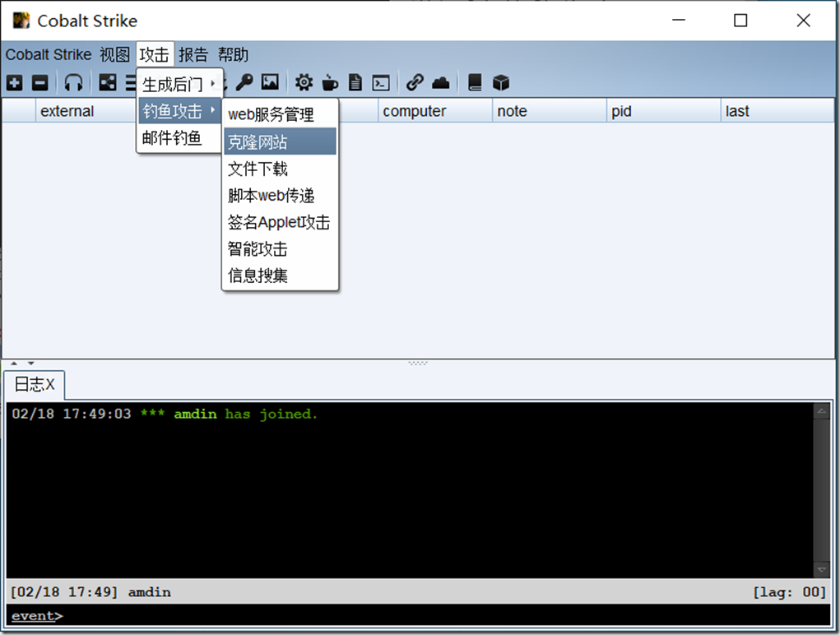Image resolution: width=840 pixels, height=635 pixels.
Task: Select 文件下载 in the submenu
Action: click(281, 169)
